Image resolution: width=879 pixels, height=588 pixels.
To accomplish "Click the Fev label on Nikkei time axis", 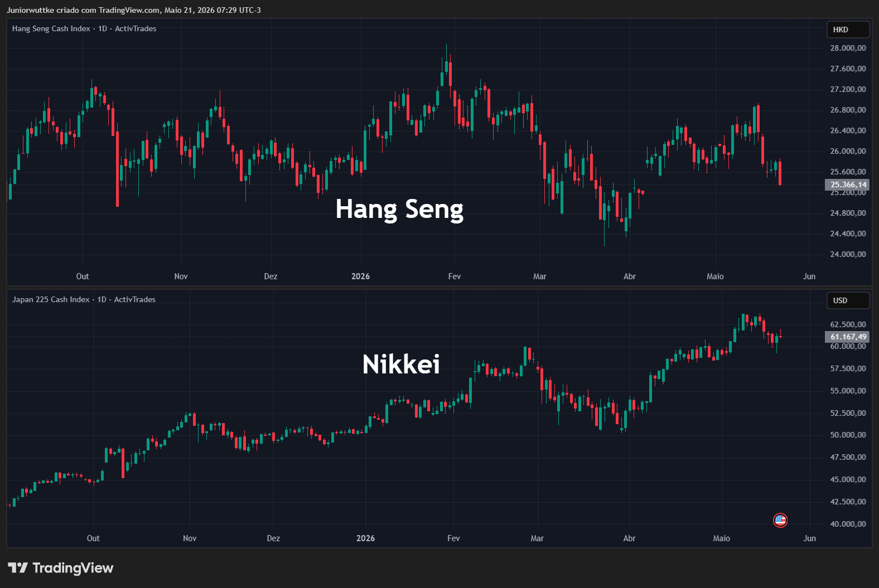I will point(453,538).
